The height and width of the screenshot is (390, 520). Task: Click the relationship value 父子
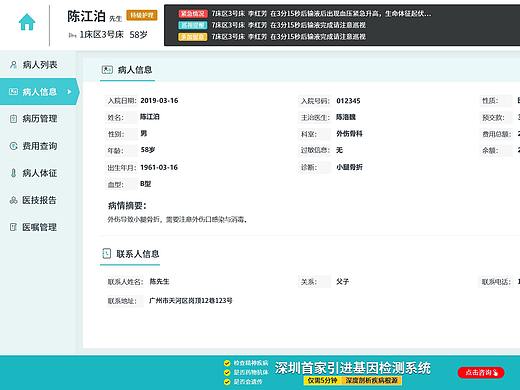[342, 282]
